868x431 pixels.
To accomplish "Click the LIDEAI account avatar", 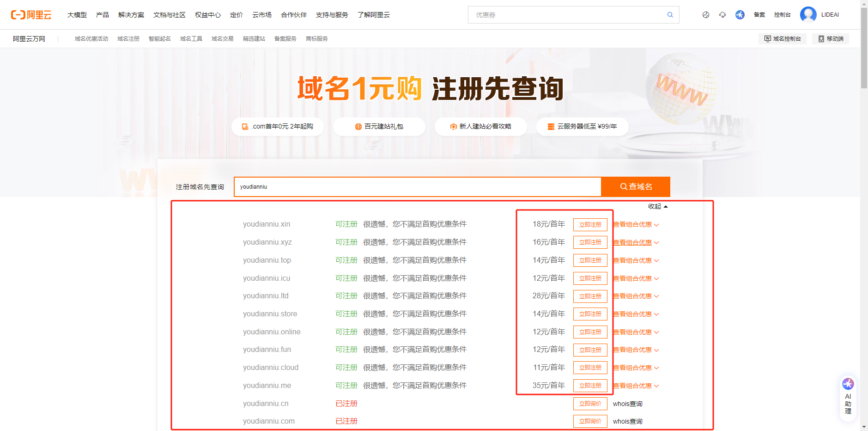I will 808,14.
